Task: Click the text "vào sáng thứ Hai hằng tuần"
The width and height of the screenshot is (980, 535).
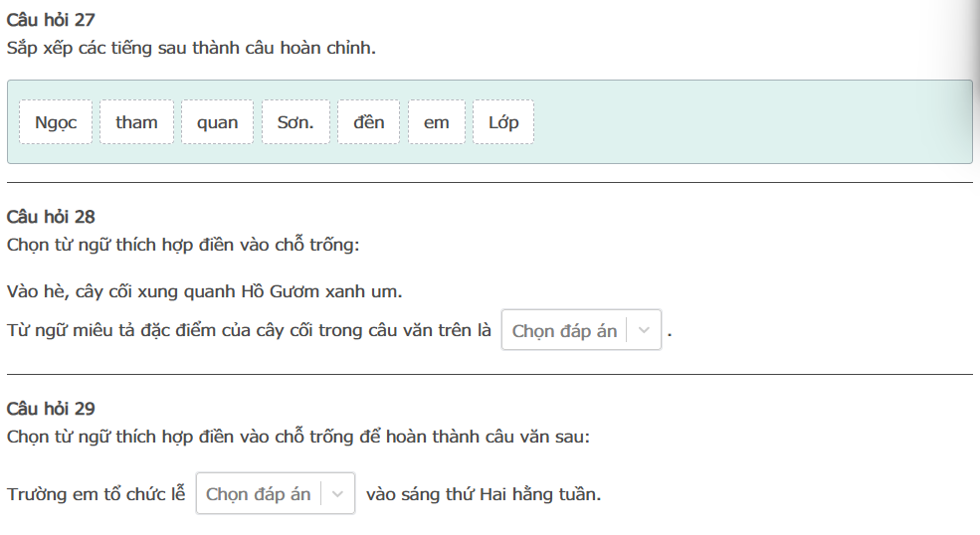Action: coord(484,494)
